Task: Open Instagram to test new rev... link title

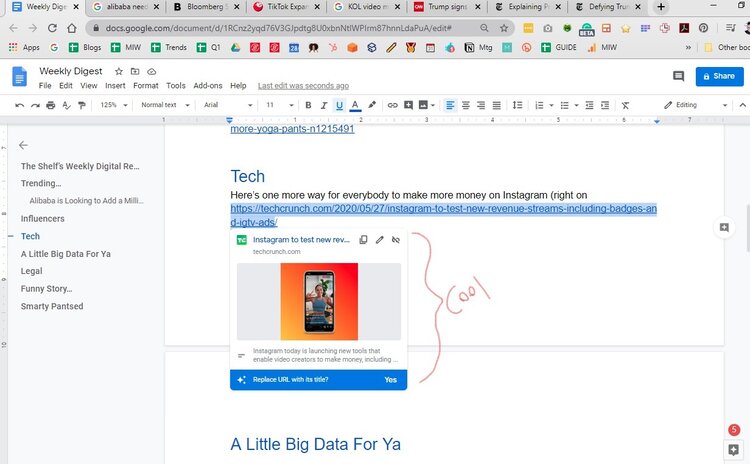Action: point(301,240)
